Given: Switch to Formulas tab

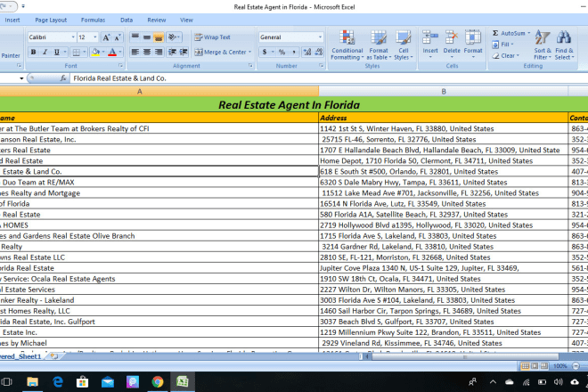Looking at the screenshot, I should [x=93, y=20].
